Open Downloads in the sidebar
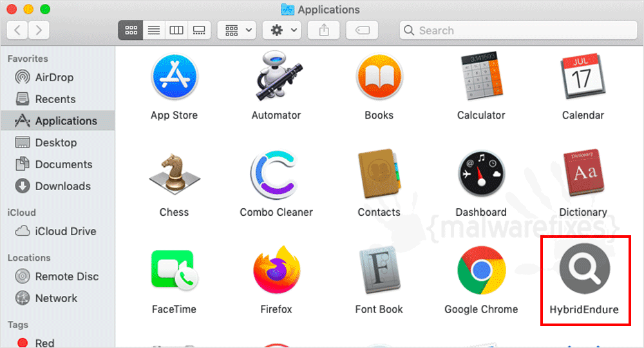This screenshot has width=644, height=348. tap(57, 186)
